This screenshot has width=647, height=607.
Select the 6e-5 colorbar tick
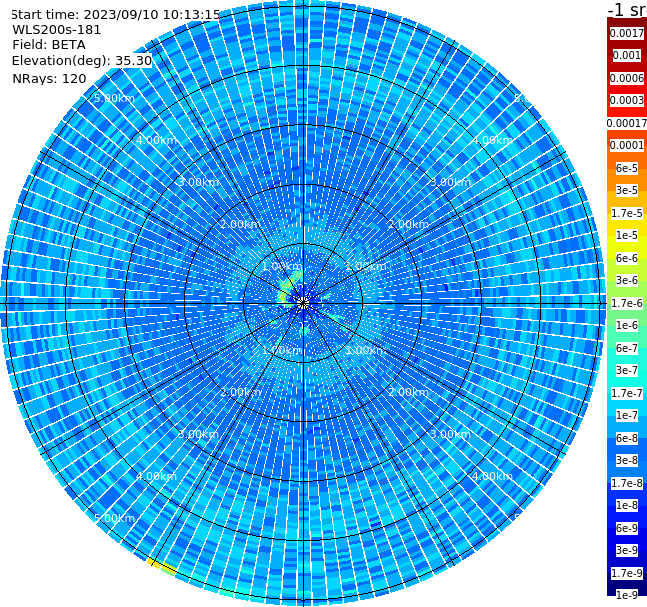(x=627, y=168)
